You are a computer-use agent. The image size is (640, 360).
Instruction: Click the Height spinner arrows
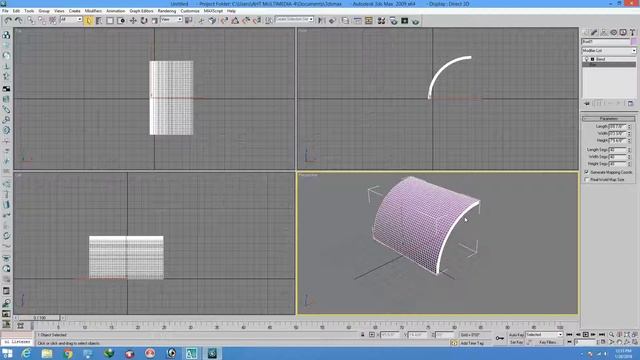tap(629, 140)
